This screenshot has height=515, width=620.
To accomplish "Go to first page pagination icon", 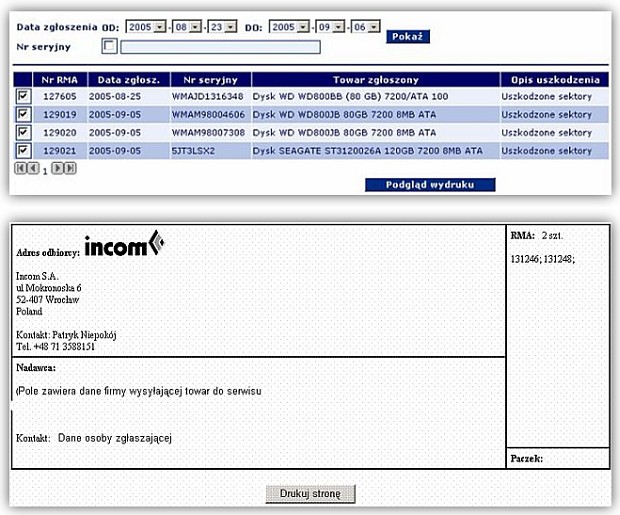I will click(20, 169).
